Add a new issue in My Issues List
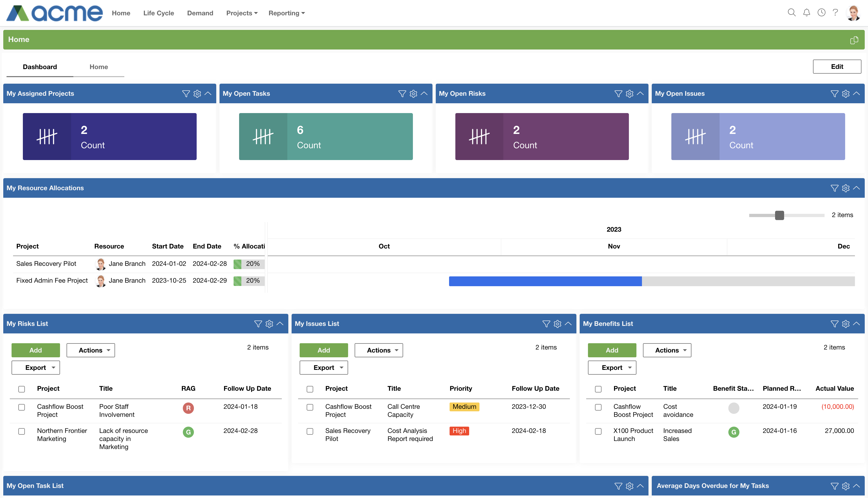This screenshot has height=498, width=868. [324, 350]
